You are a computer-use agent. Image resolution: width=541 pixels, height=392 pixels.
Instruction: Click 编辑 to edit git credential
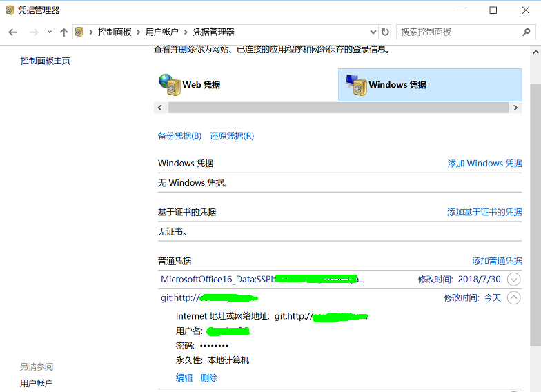184,378
